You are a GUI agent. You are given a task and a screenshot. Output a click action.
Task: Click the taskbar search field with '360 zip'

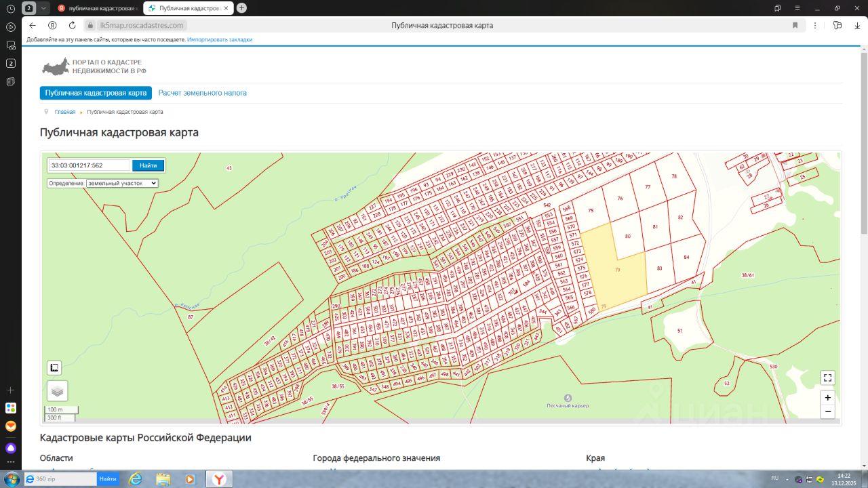point(61,479)
